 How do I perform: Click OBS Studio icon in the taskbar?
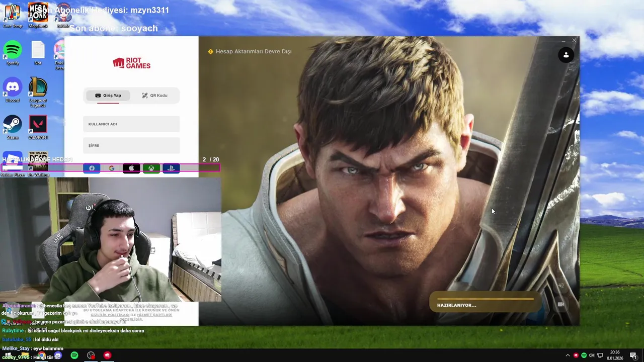point(91,355)
